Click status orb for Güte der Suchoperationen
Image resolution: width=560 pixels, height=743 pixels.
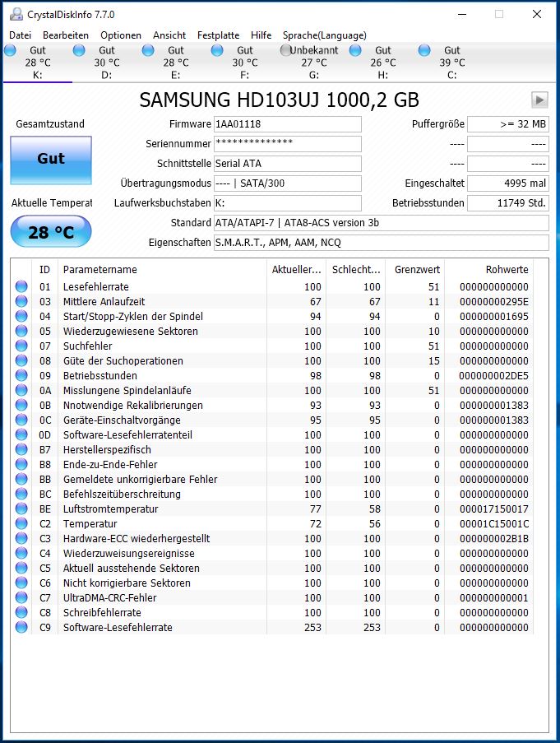click(21, 360)
